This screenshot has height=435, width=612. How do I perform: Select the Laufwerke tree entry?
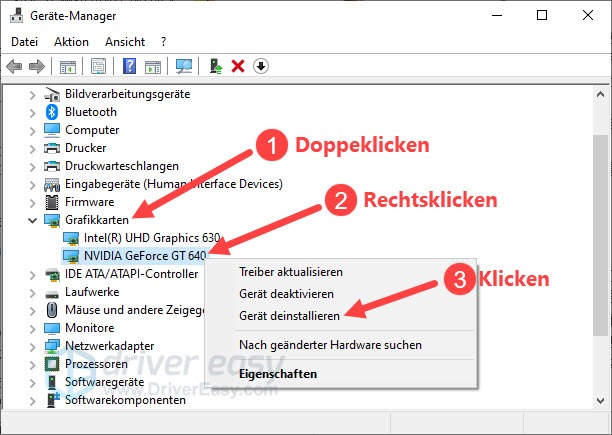point(92,292)
